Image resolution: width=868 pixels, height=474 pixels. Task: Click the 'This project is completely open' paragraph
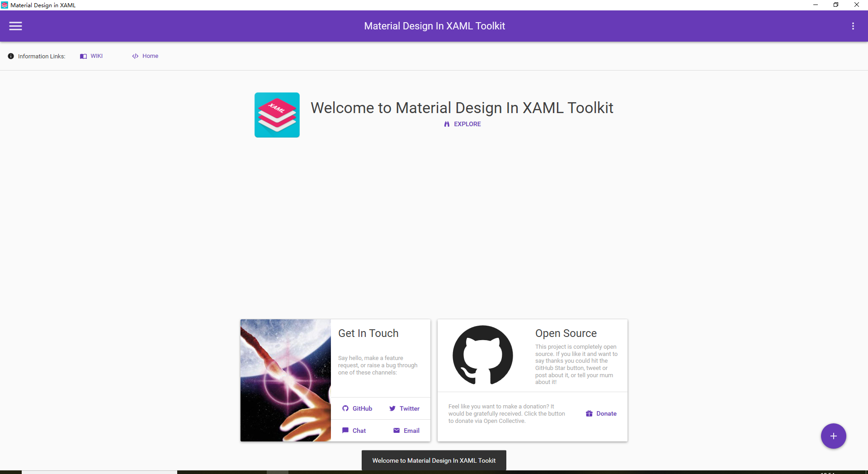pyautogui.click(x=576, y=365)
